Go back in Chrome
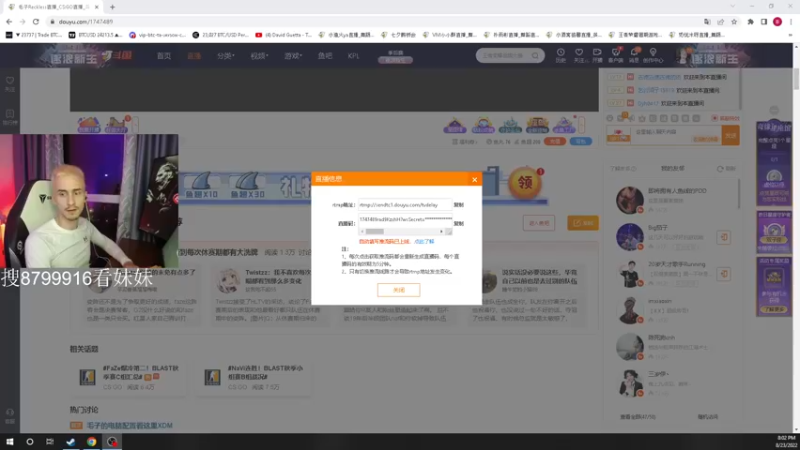 coord(9,22)
